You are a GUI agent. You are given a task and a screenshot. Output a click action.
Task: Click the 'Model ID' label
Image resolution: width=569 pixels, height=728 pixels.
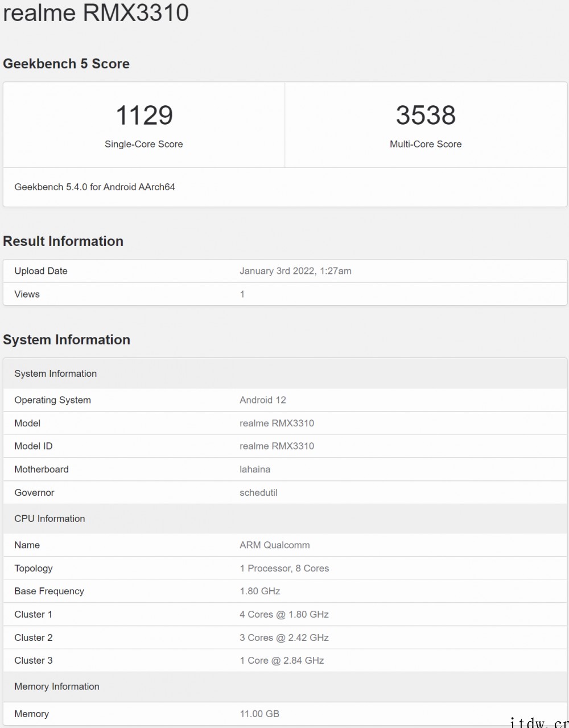coord(33,446)
